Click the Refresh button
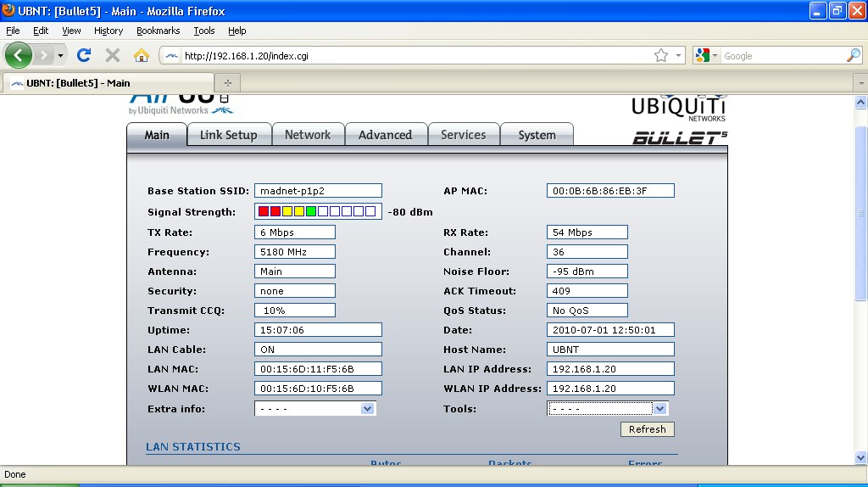The width and height of the screenshot is (868, 487). pyautogui.click(x=647, y=429)
